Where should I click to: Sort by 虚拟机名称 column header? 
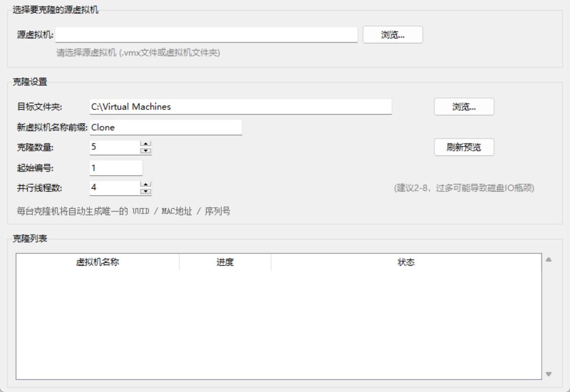pyautogui.click(x=97, y=262)
